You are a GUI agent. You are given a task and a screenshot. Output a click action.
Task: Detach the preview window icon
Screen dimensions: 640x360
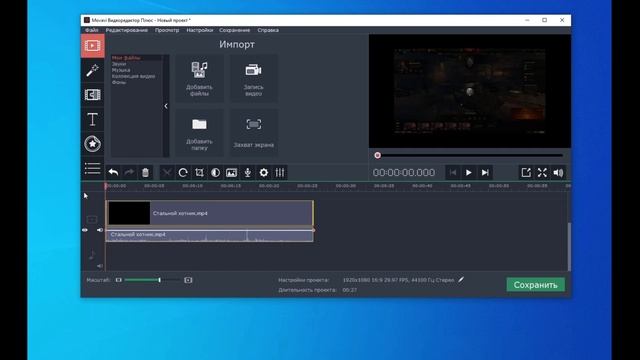(526, 173)
